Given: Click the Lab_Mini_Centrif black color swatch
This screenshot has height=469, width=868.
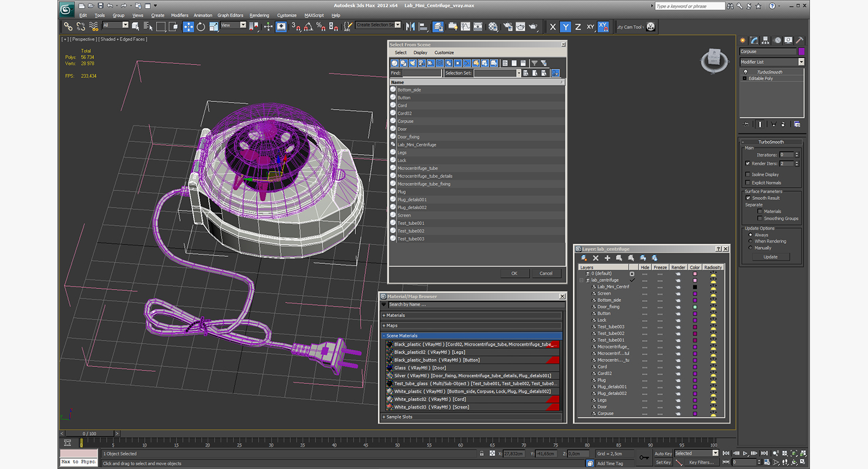Looking at the screenshot, I should point(695,287).
